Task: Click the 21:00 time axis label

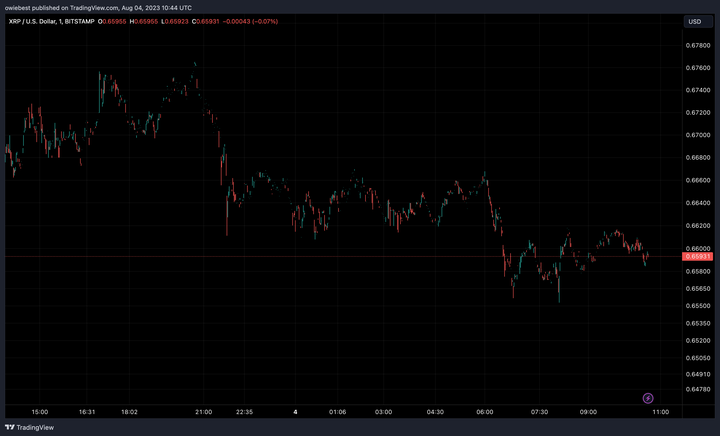Action: coord(203,412)
